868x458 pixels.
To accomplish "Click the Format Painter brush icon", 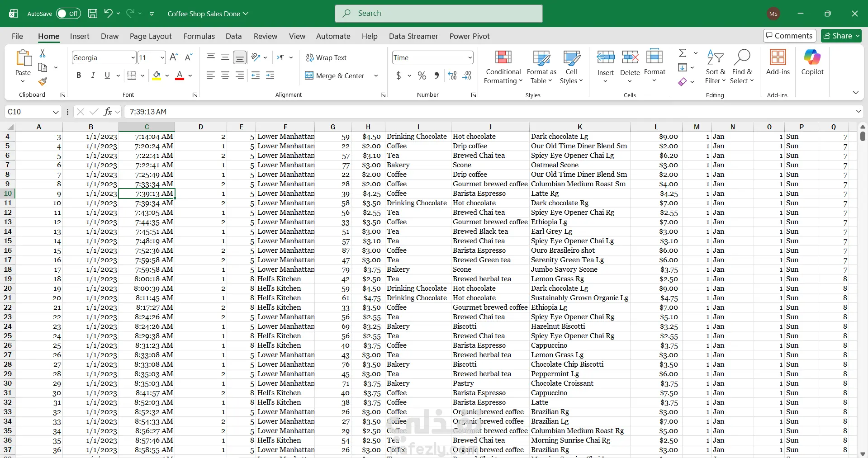I will (43, 82).
